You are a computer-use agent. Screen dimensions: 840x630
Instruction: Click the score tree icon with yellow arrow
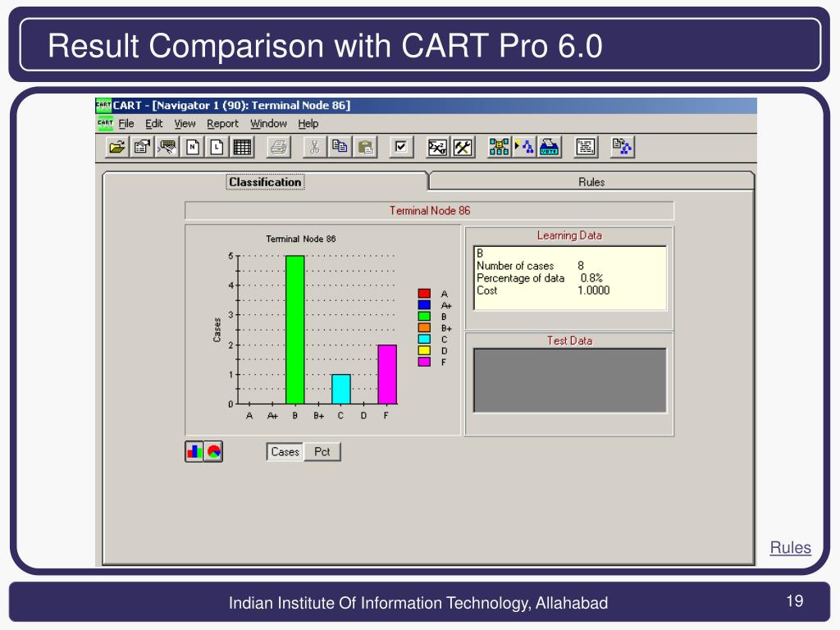point(524,147)
